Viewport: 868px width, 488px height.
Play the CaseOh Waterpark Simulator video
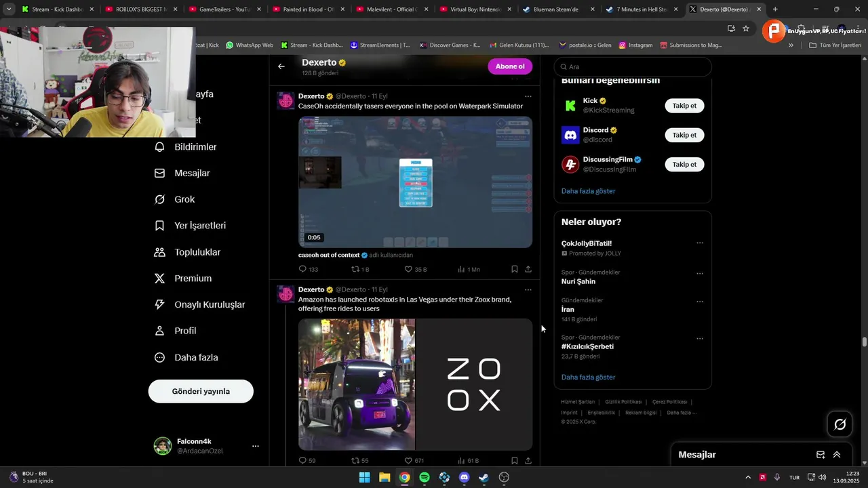tap(415, 182)
